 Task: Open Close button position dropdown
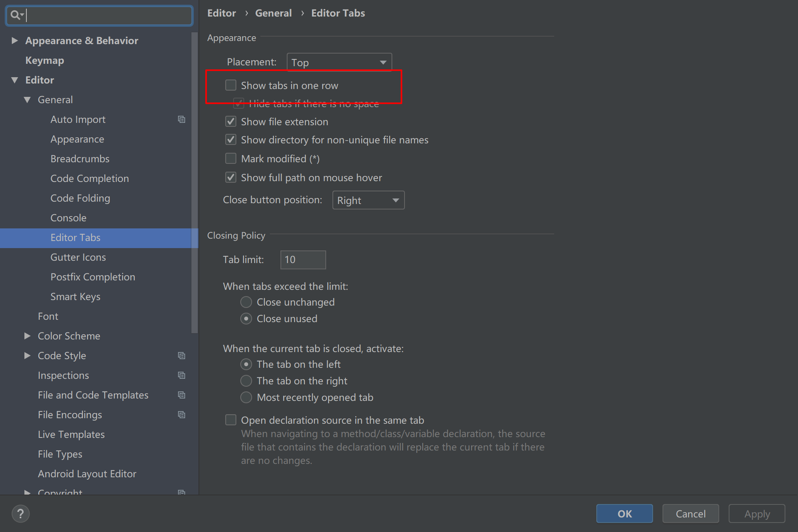tap(368, 200)
